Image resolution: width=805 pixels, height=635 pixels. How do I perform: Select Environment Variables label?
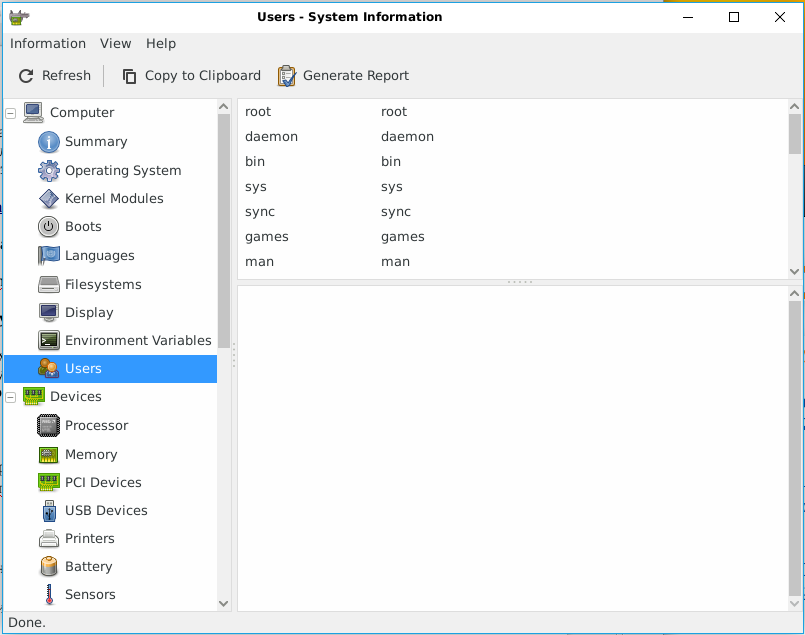138,340
